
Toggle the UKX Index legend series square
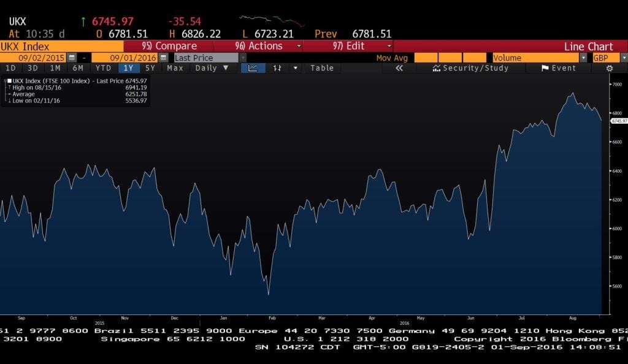coord(9,81)
